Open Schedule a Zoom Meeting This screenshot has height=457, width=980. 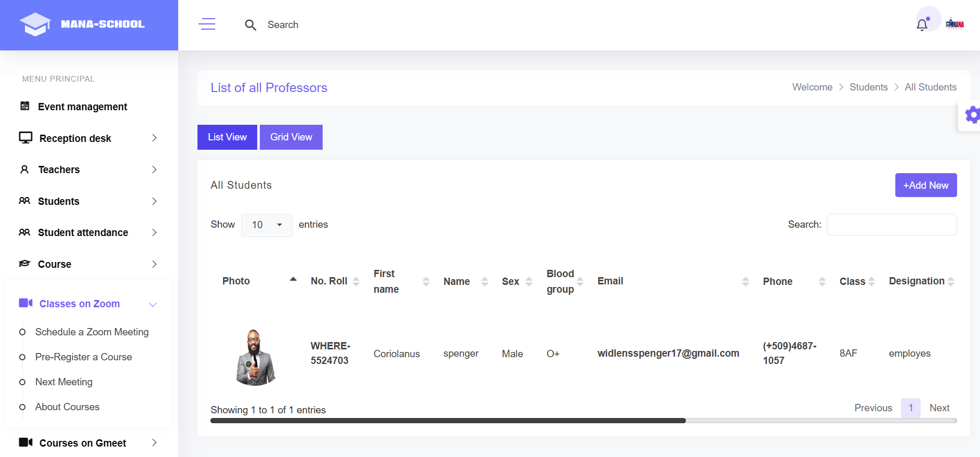[92, 332]
